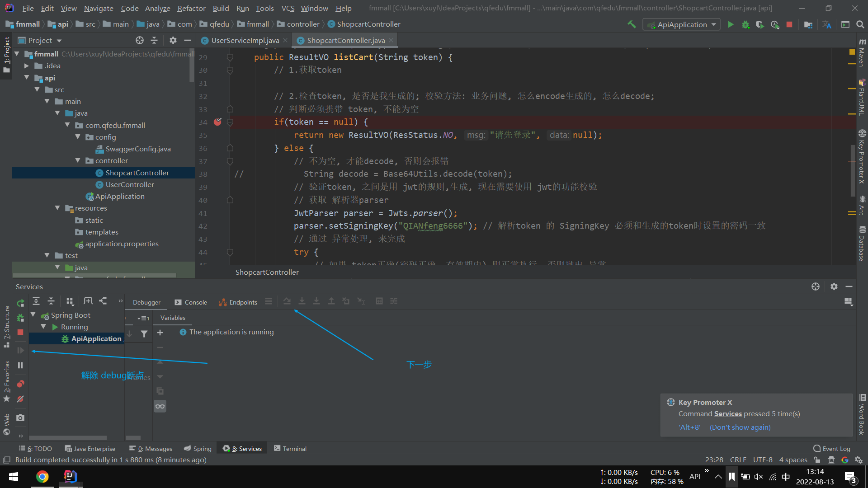The image size is (868, 488).
Task: Click locate file icon in Project panel
Action: (140, 40)
